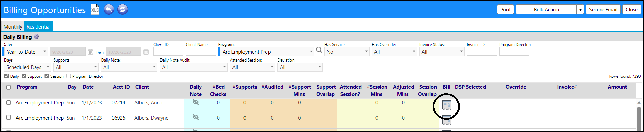Switch to the Monthly tab
644x132 pixels.
pyautogui.click(x=13, y=26)
